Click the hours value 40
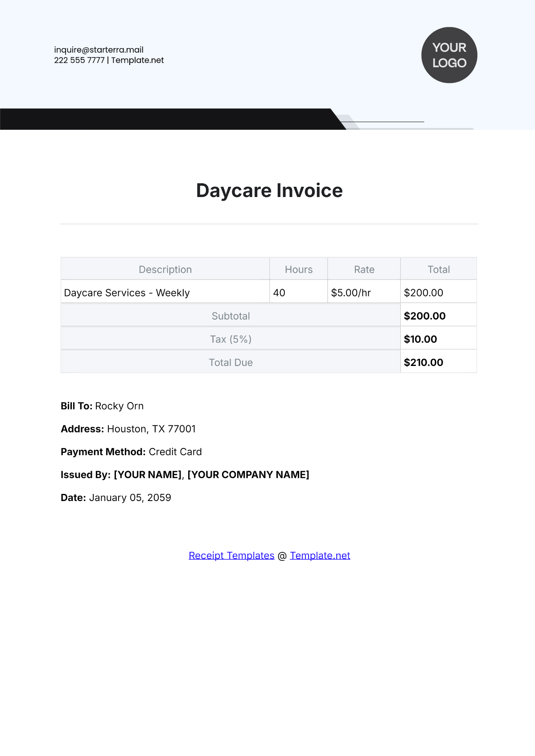 coord(299,292)
